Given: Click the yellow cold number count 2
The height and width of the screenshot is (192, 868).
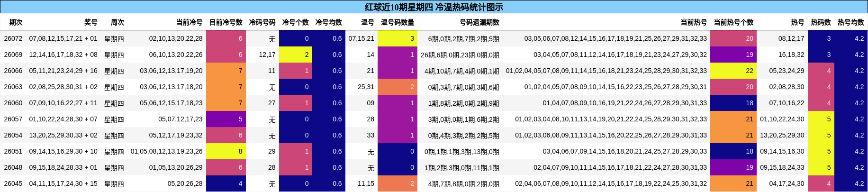Looking at the screenshot, I should coord(296,55).
